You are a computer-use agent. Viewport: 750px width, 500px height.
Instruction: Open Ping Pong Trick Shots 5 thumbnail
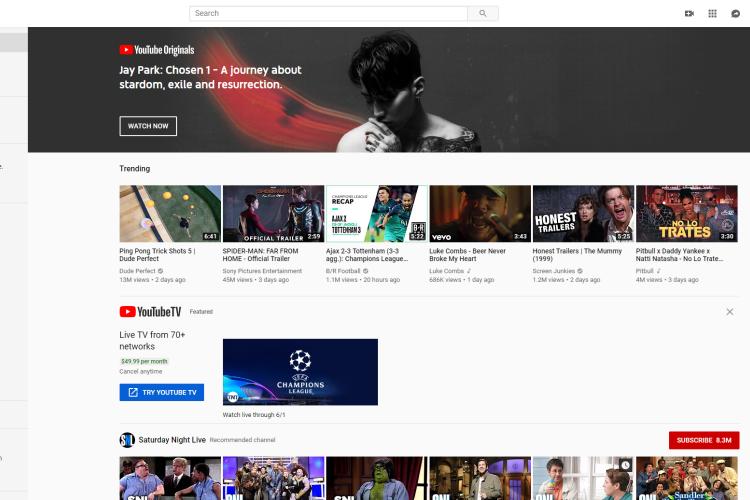click(x=170, y=213)
